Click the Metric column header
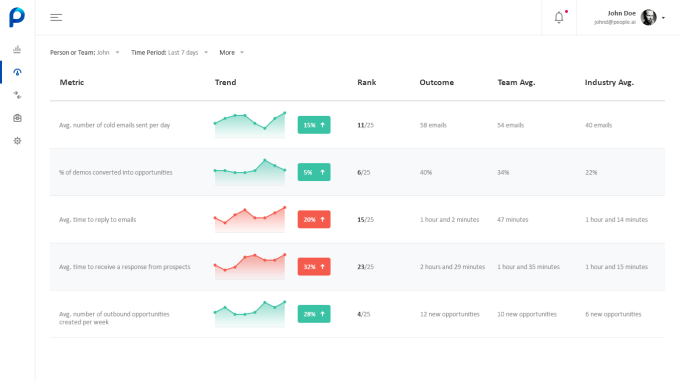 click(72, 82)
